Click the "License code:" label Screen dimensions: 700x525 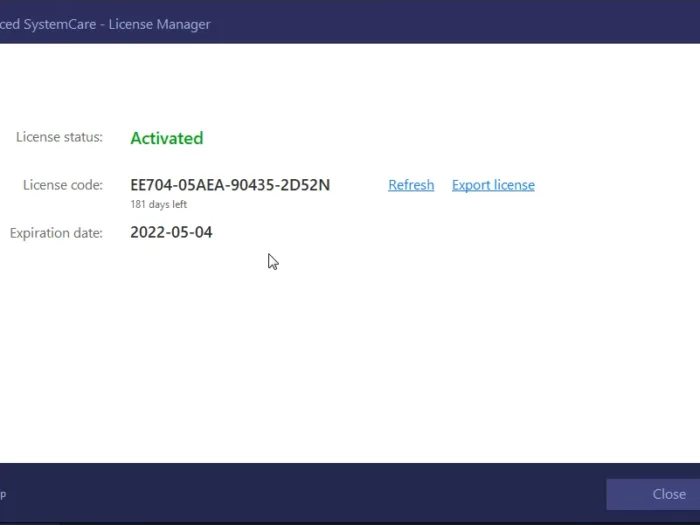click(x=63, y=185)
